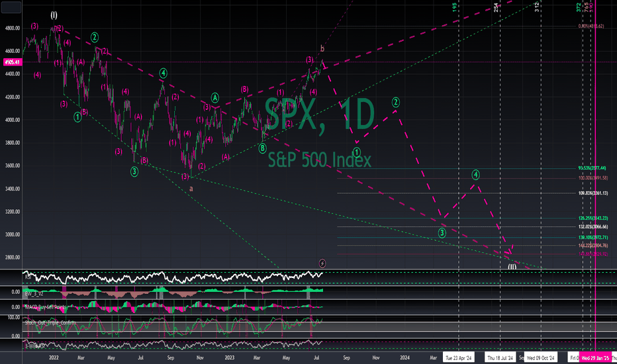The height and width of the screenshot is (364, 617).
Task: Select the 144.22%(2904.76) Fibonacci level label
Action: [x=593, y=246]
